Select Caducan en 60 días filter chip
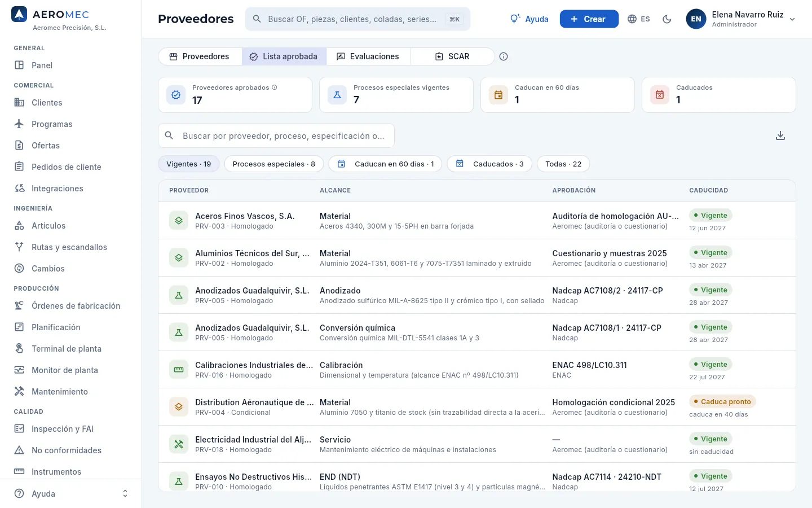This screenshot has height=508, width=812. pos(385,164)
